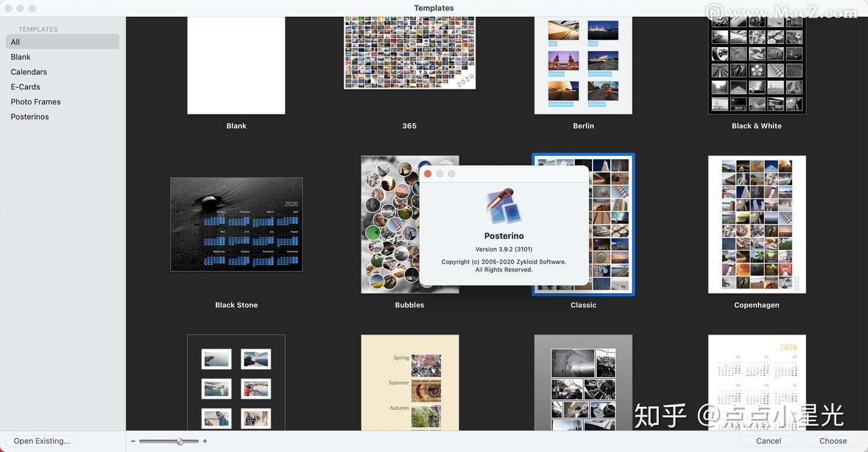Select the Blank category in sidebar
This screenshot has width=868, height=452.
(63, 57)
